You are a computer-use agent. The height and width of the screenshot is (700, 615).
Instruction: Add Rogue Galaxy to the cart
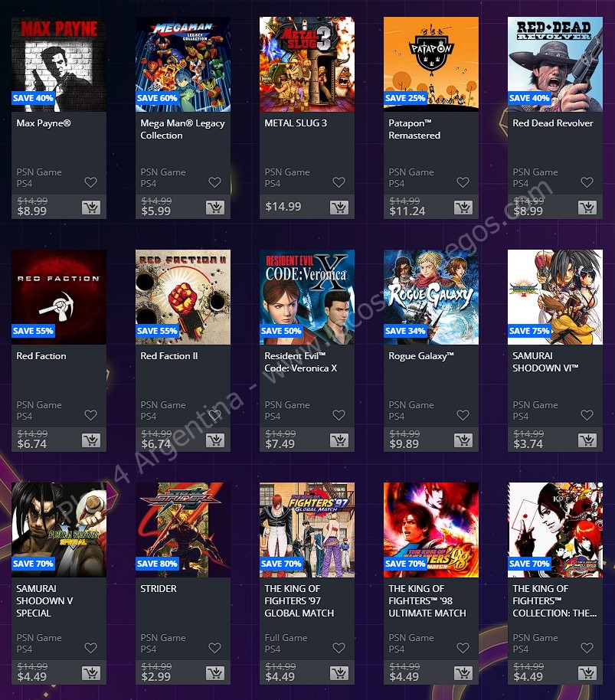tap(463, 440)
